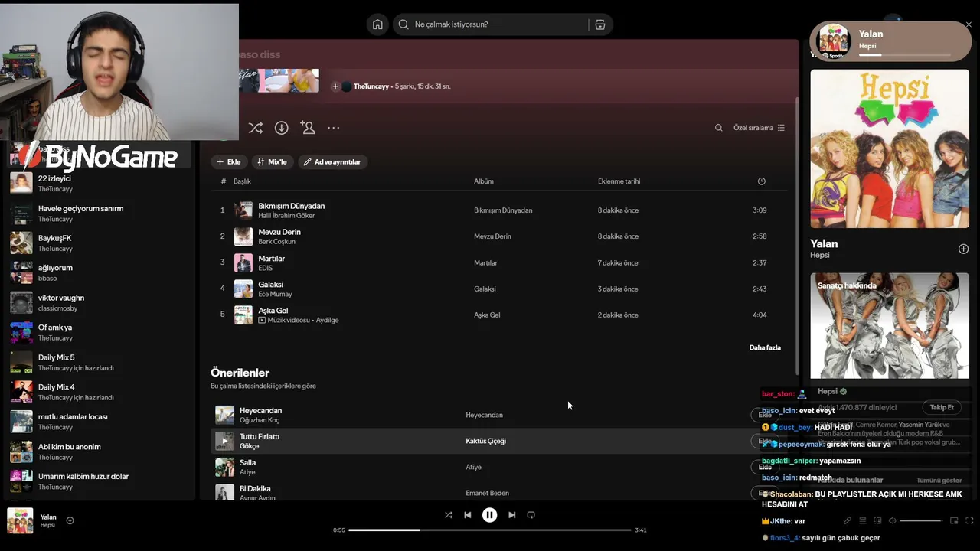Image resolution: width=980 pixels, height=551 pixels.
Task: Open Havele geçiyorum sanırım playlist
Action: click(100, 213)
